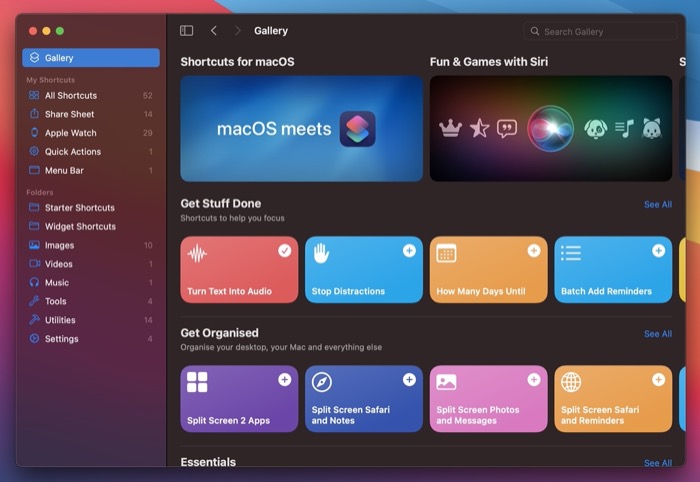Click the Widget Shortcuts label
700x482 pixels.
[x=80, y=226]
